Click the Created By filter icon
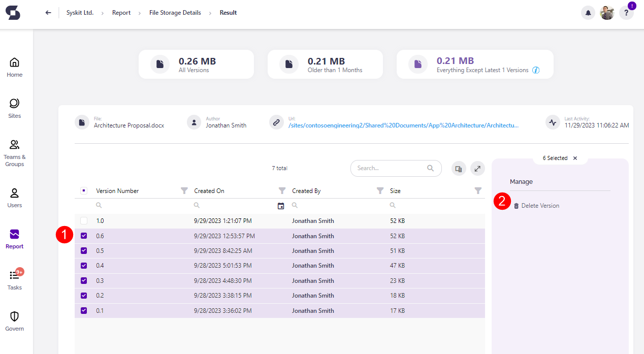The height and width of the screenshot is (354, 644). 380,190
